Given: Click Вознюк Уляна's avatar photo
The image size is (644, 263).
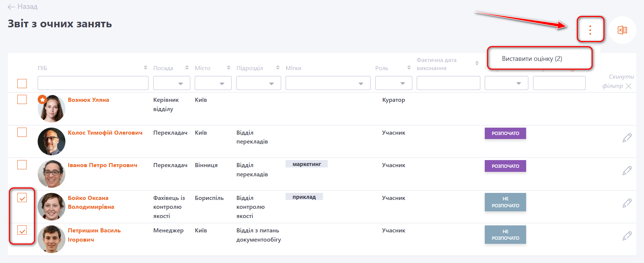Looking at the screenshot, I should 51,109.
